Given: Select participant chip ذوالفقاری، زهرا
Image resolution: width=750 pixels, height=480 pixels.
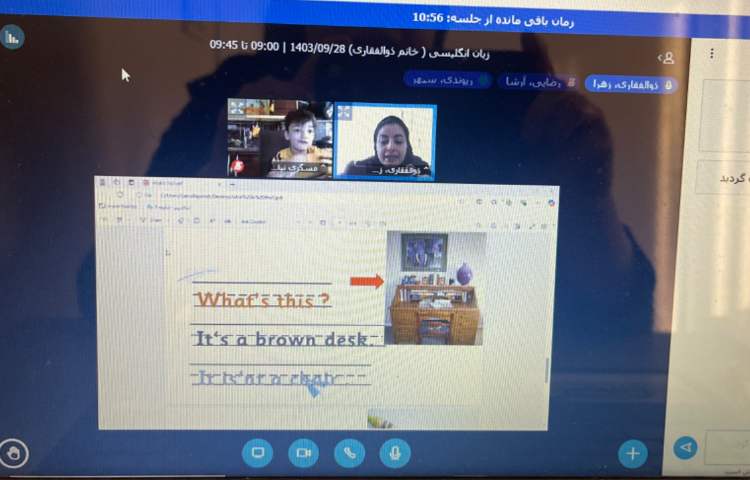Looking at the screenshot, I should (x=630, y=85).
